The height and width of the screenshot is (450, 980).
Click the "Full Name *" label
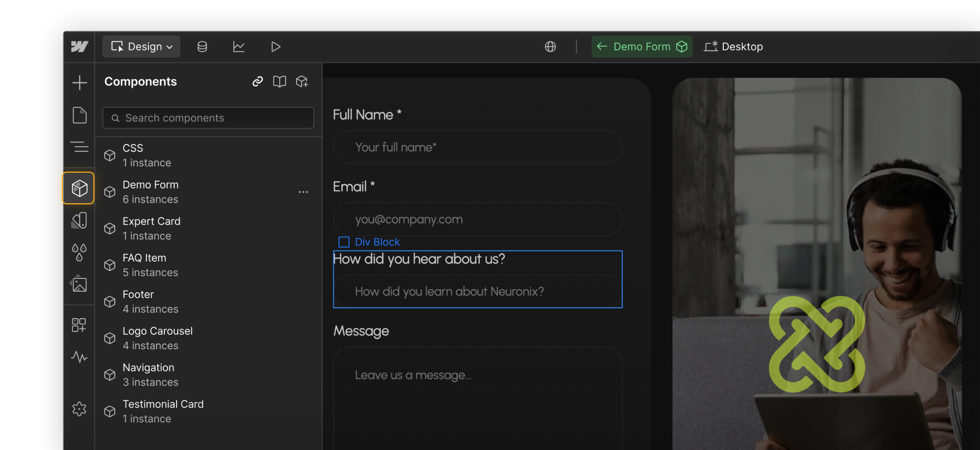367,114
